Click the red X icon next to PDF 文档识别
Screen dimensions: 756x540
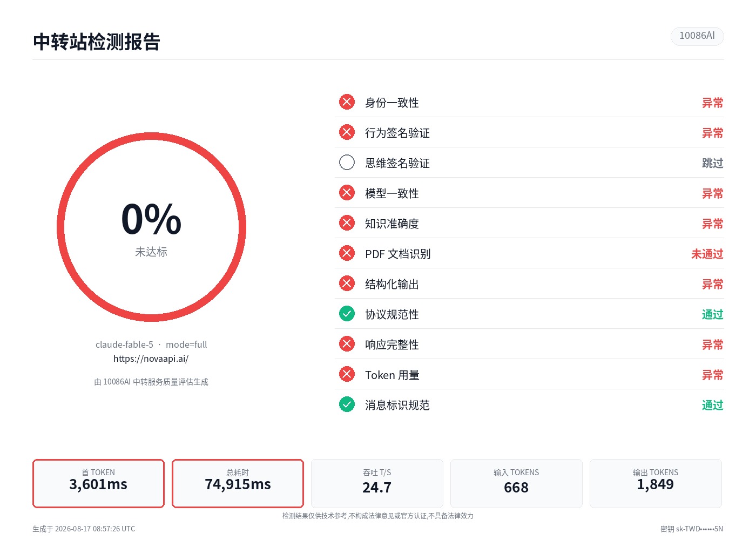click(x=347, y=253)
